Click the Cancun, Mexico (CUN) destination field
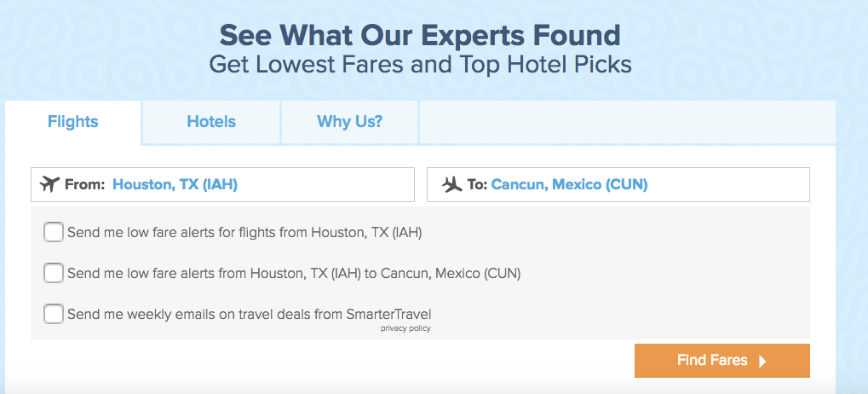 (x=569, y=184)
